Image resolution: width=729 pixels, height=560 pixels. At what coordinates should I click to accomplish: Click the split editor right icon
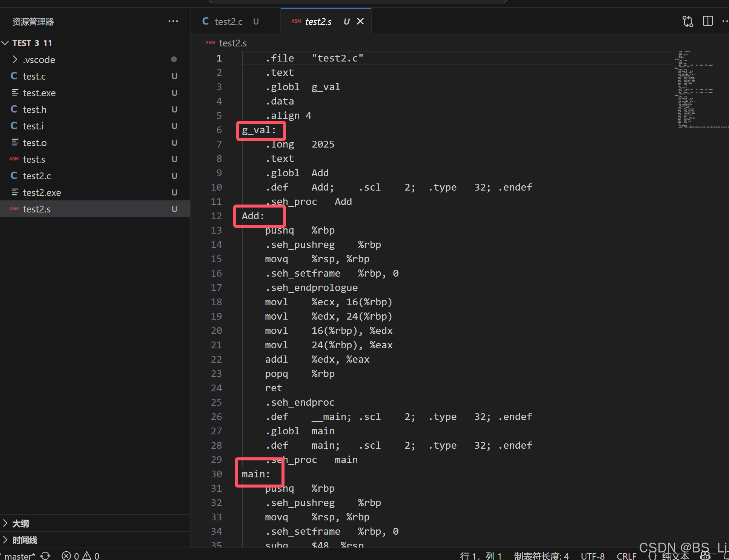[x=707, y=21]
